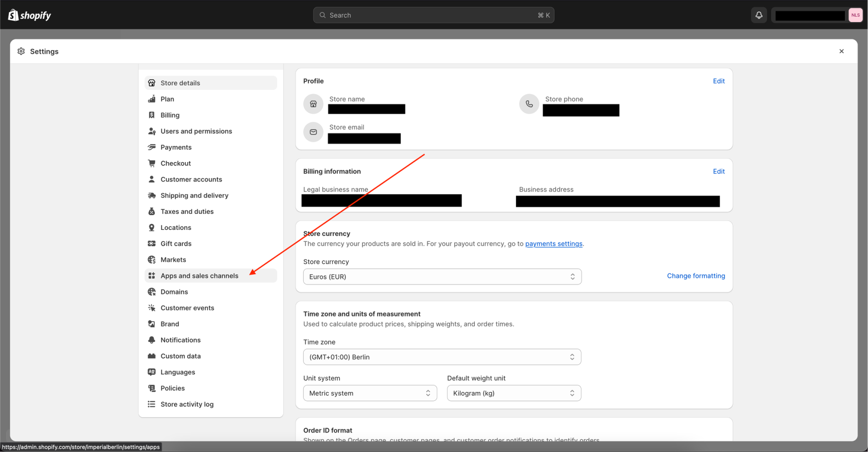Click the Checkout cart icon

tap(151, 163)
